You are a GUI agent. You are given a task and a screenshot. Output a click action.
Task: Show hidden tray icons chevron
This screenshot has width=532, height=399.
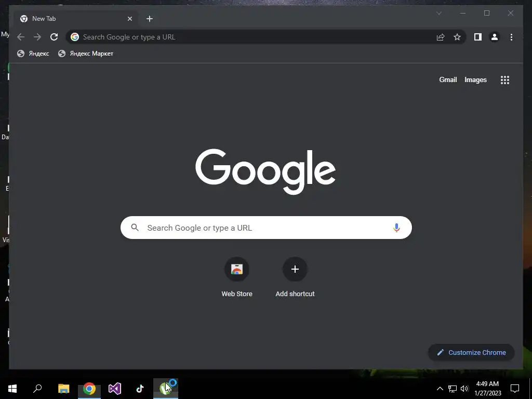click(x=440, y=389)
